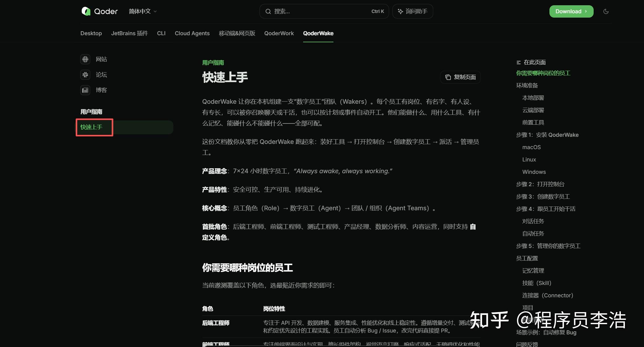
Task: Switch to the Desktop tab
Action: coord(91,33)
